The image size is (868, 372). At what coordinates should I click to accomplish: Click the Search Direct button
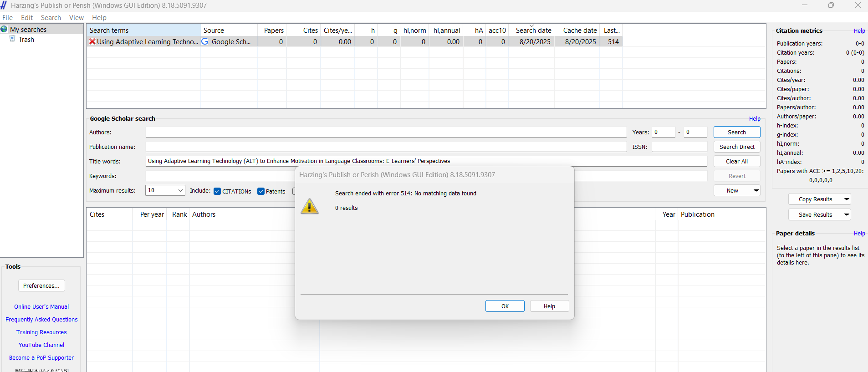[x=736, y=147]
